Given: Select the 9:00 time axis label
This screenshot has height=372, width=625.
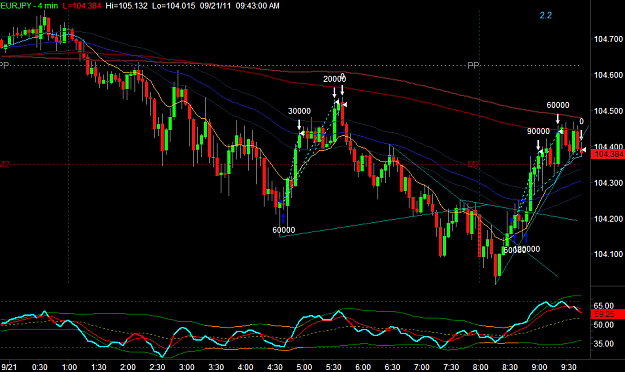Looking at the screenshot, I should point(539,367).
